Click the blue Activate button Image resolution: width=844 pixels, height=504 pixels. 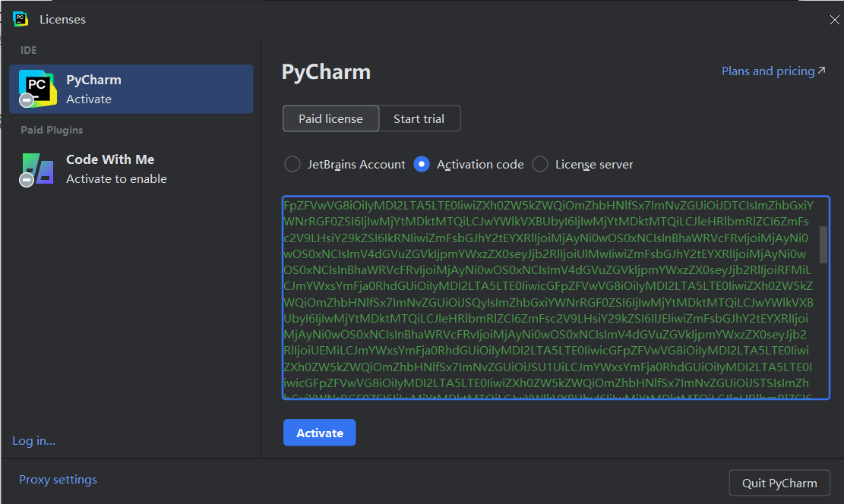coord(320,433)
